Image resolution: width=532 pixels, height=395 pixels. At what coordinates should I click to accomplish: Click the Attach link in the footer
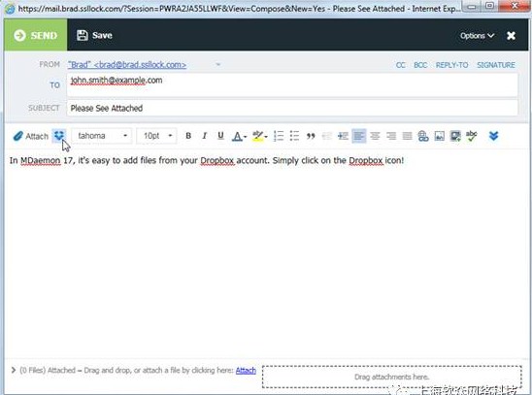[x=246, y=370]
